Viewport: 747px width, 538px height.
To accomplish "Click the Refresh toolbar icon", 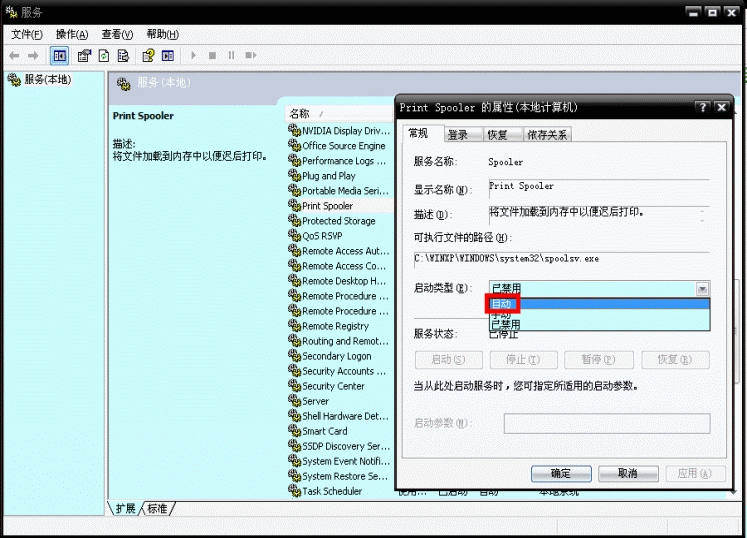I will click(x=104, y=56).
